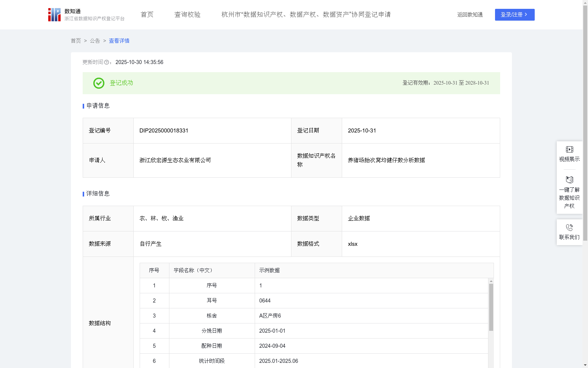588x368 pixels.
Task: Click sample value 0644
Action: 265,301
